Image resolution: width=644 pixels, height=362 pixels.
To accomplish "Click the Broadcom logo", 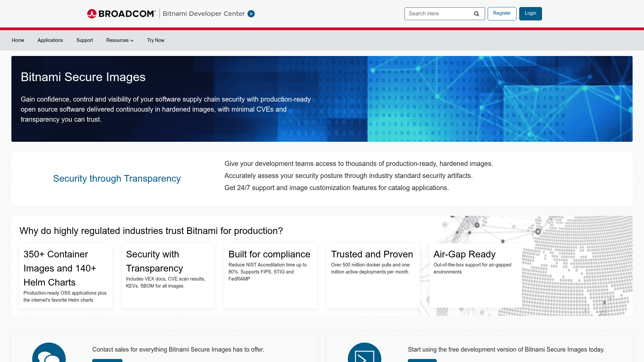I will click(121, 14).
